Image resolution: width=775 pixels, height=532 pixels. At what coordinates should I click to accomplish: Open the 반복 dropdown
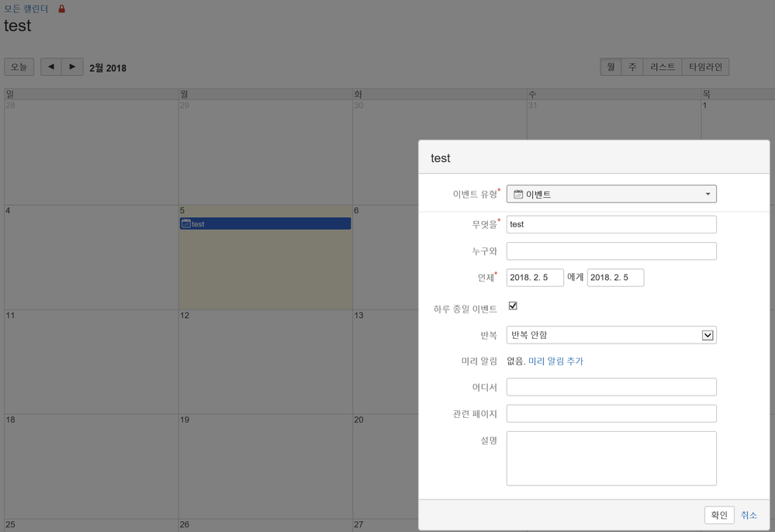[611, 335]
